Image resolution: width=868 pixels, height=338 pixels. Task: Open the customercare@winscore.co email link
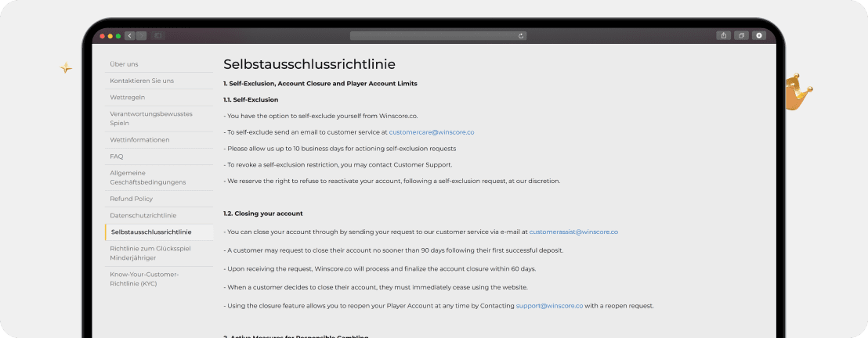431,132
